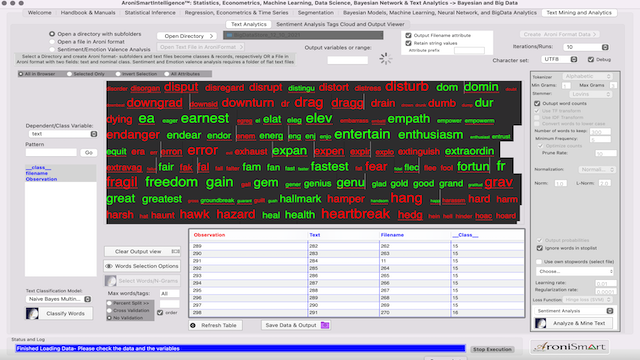Image resolution: width=640 pixels, height=360 pixels.
Task: Select the Observation variable in list
Action: pyautogui.click(x=41, y=179)
